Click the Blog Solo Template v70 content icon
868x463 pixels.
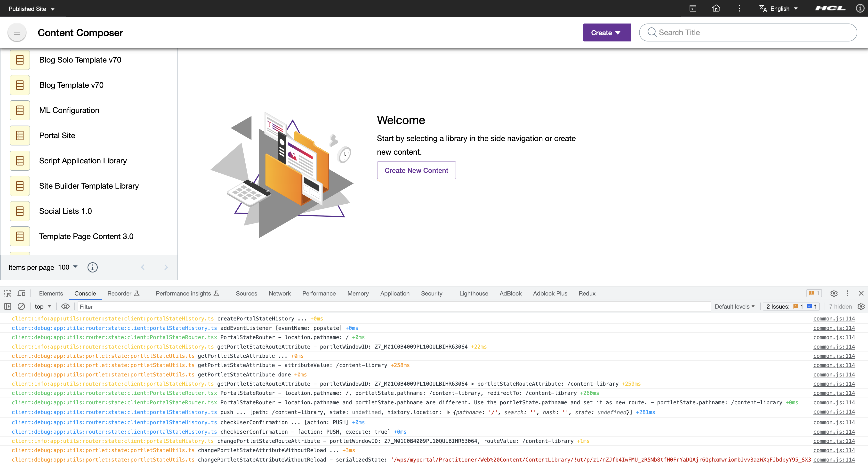20,60
